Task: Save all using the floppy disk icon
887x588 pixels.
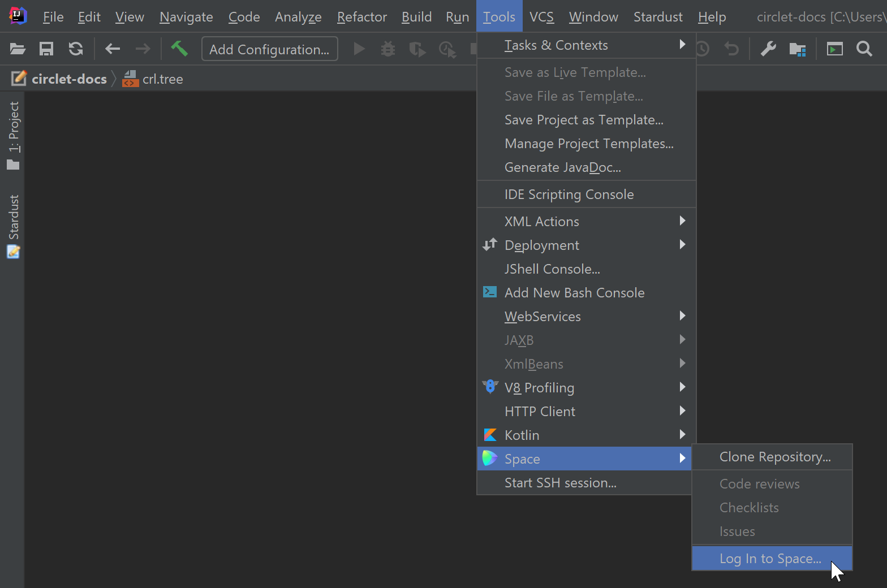Action: coord(46,49)
